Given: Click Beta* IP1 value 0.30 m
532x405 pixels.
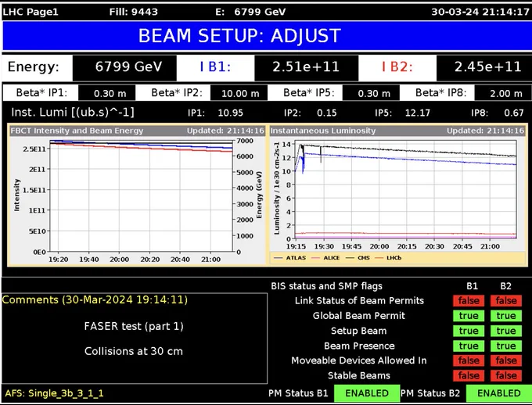Looking at the screenshot, I should click(x=107, y=93).
